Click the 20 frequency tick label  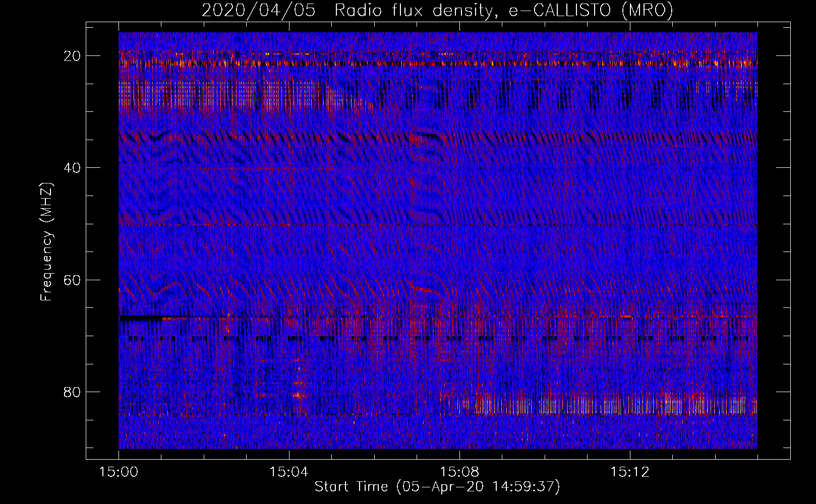(x=71, y=55)
